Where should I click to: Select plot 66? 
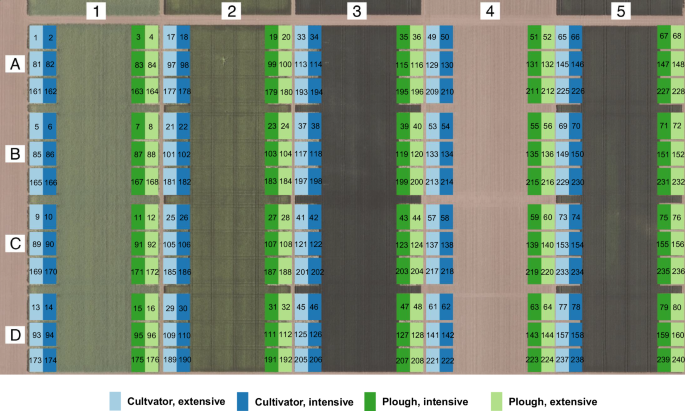tap(576, 37)
